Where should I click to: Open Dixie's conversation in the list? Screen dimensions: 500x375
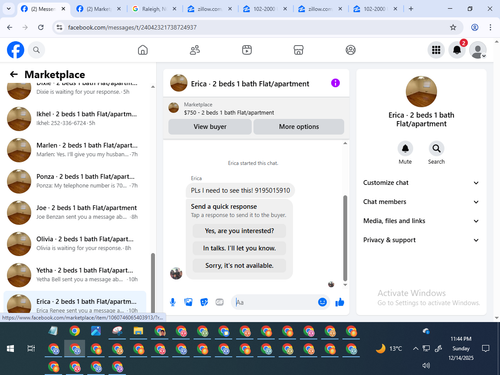[x=75, y=91]
